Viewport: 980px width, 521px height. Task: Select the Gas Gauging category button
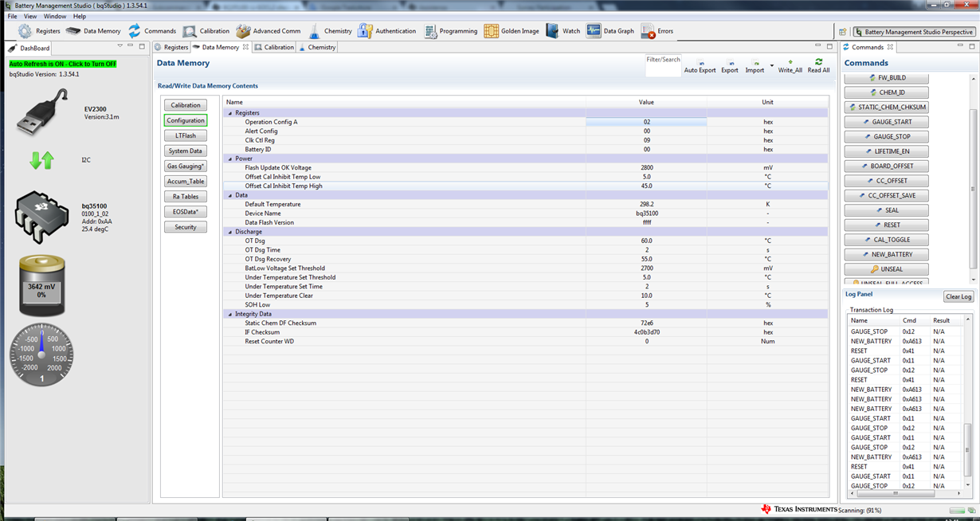186,166
